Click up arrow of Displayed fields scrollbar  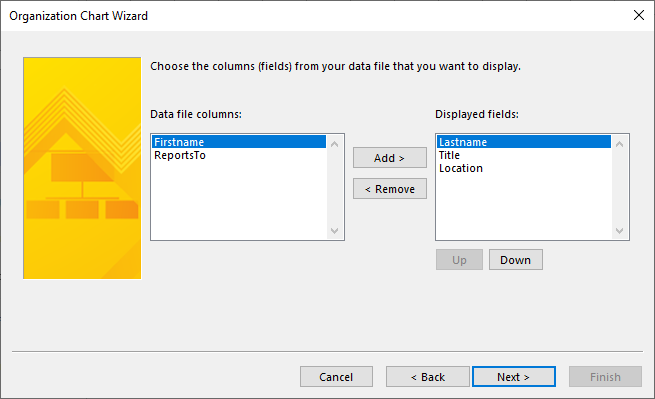(619, 144)
